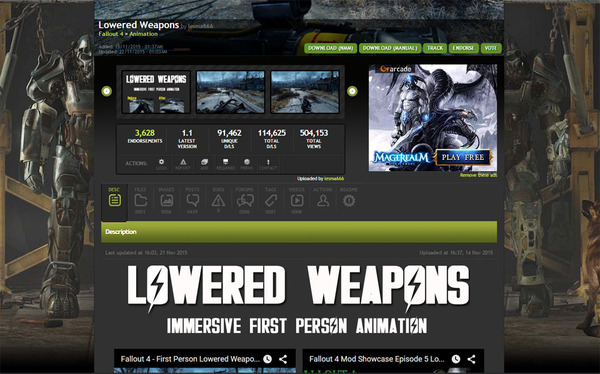Click the Download (Manual) button

tap(390, 48)
